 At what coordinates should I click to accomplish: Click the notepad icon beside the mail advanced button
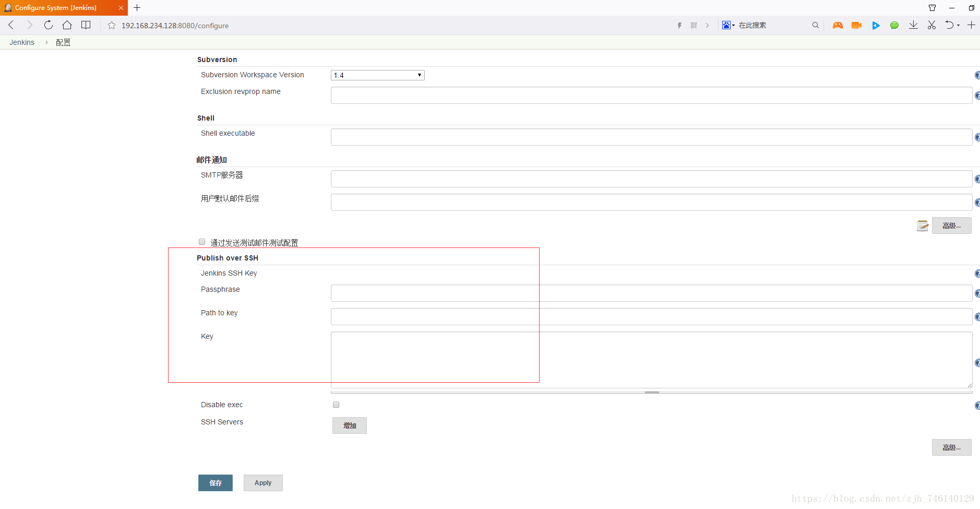click(923, 226)
